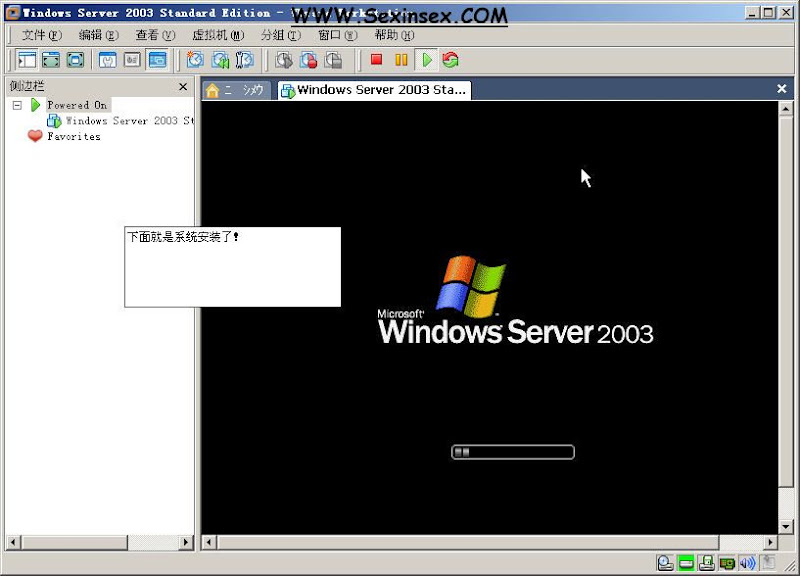800x576 pixels.
Task: Click the CD/DVD drive status icon
Action: click(x=665, y=563)
